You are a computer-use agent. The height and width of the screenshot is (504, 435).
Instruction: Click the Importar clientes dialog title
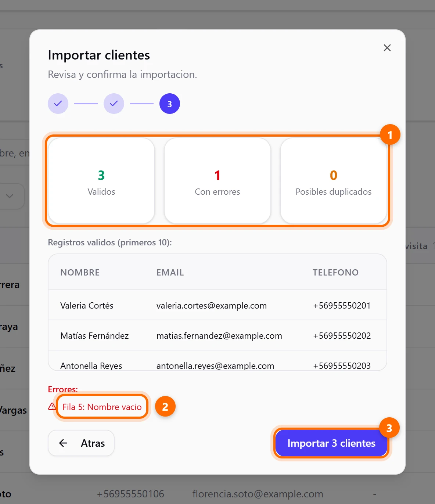coord(99,55)
